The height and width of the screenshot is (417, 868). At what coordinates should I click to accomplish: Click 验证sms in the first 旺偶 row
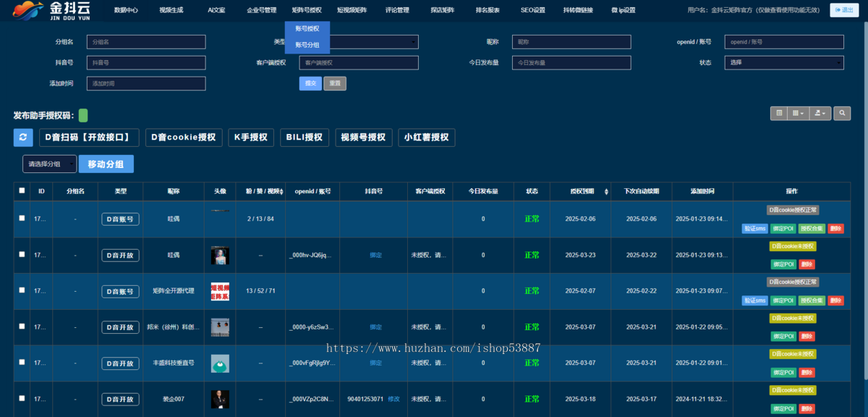click(x=754, y=229)
